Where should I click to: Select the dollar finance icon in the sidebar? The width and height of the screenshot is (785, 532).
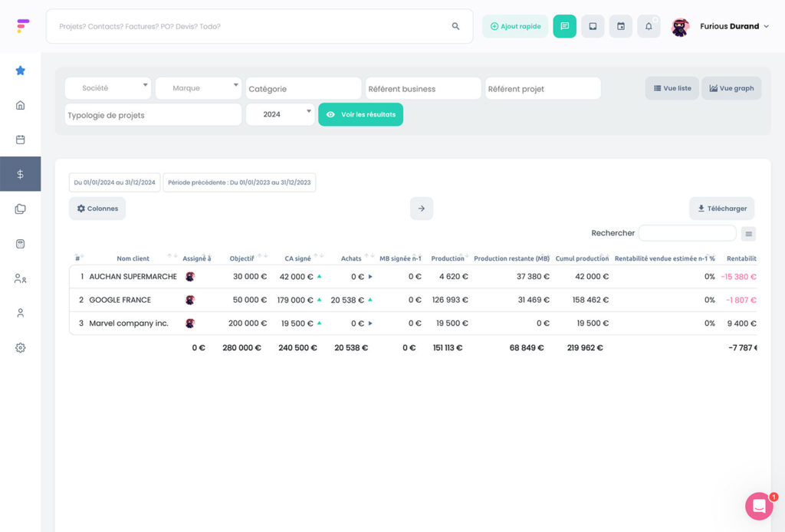click(x=20, y=174)
